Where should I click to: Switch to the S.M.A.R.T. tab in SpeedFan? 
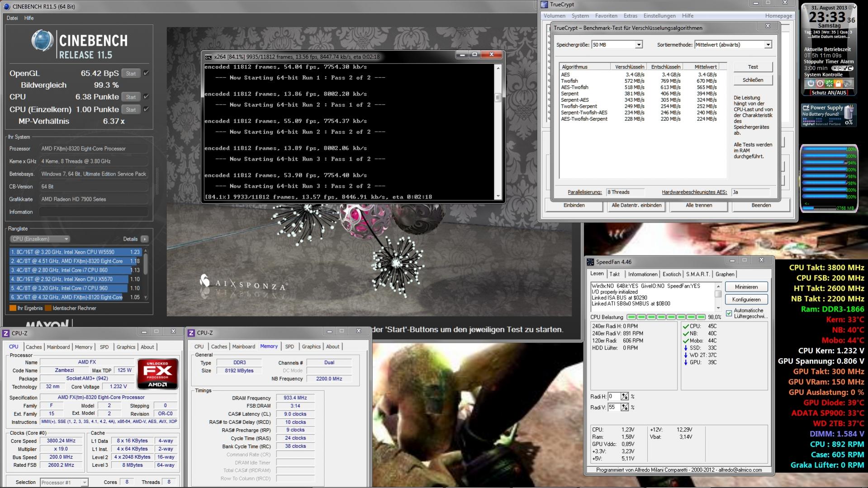click(x=697, y=274)
